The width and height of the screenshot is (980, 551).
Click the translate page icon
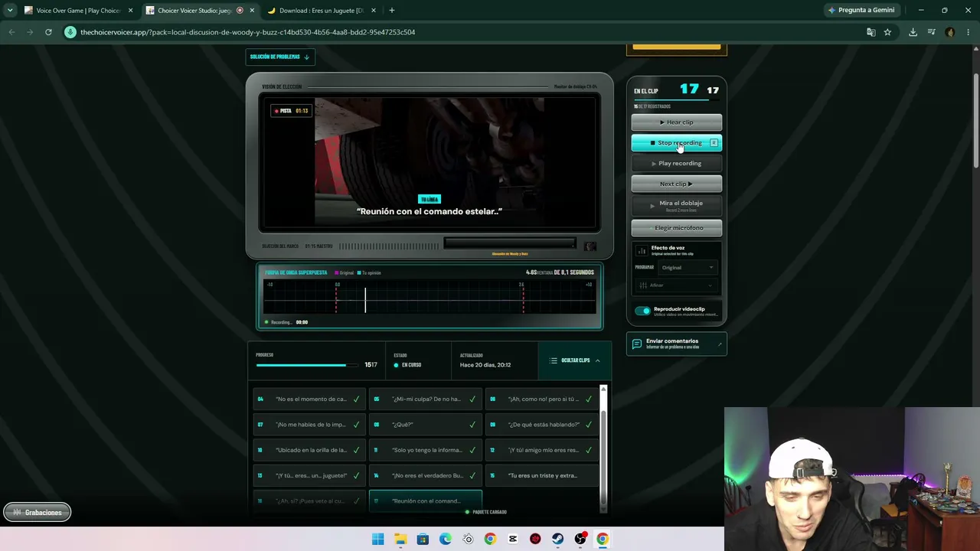(871, 32)
